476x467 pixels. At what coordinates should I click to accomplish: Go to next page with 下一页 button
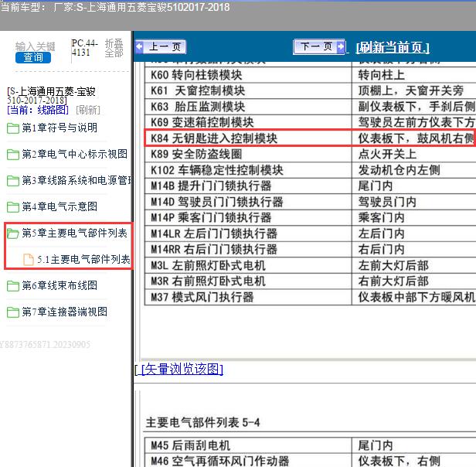(x=319, y=47)
